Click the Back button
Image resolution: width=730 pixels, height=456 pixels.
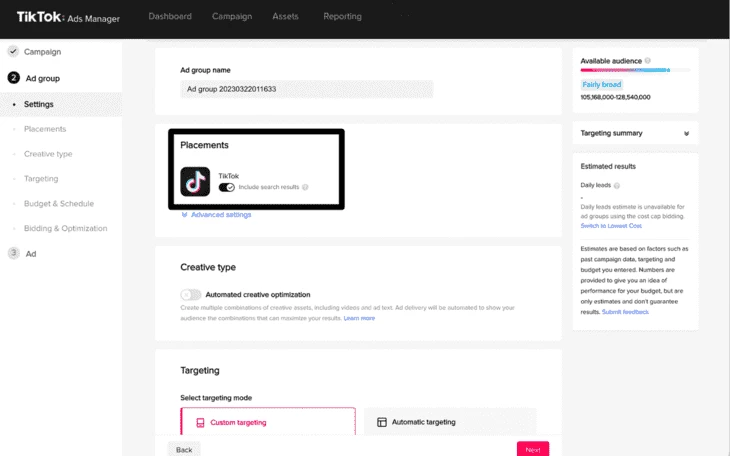pyautogui.click(x=184, y=449)
